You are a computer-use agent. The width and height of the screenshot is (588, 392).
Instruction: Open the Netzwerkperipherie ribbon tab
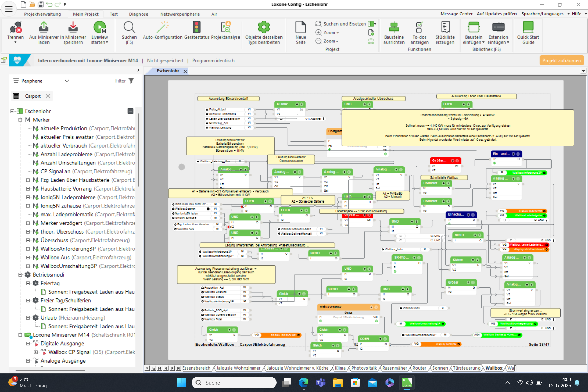[x=180, y=14]
